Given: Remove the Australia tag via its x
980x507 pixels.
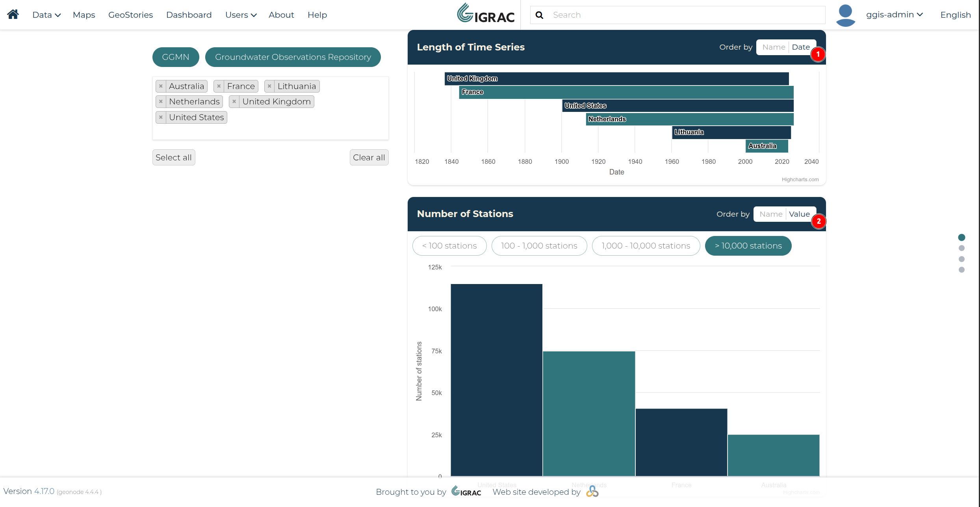Looking at the screenshot, I should 161,86.
